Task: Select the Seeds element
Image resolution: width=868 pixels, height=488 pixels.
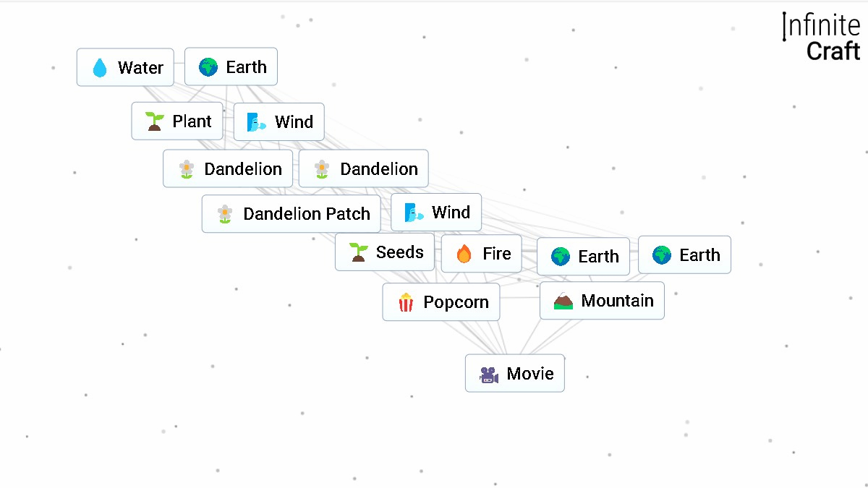Action: 384,252
